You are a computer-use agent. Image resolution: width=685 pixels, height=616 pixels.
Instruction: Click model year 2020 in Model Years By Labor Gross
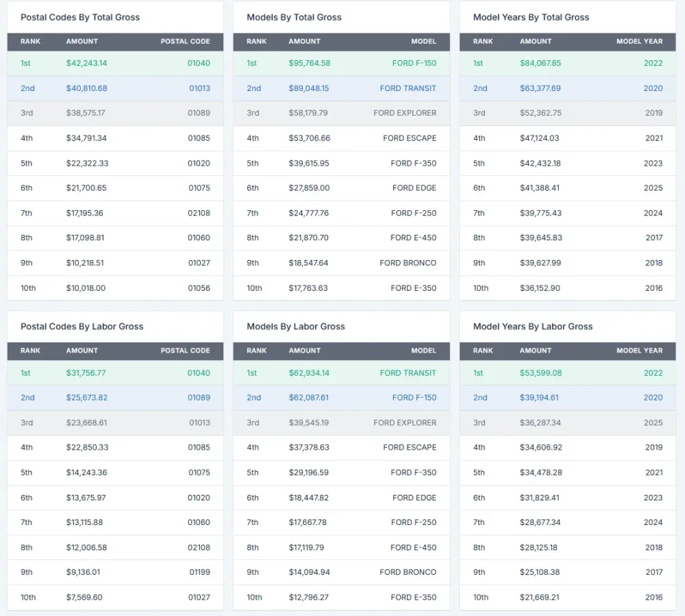coord(653,398)
